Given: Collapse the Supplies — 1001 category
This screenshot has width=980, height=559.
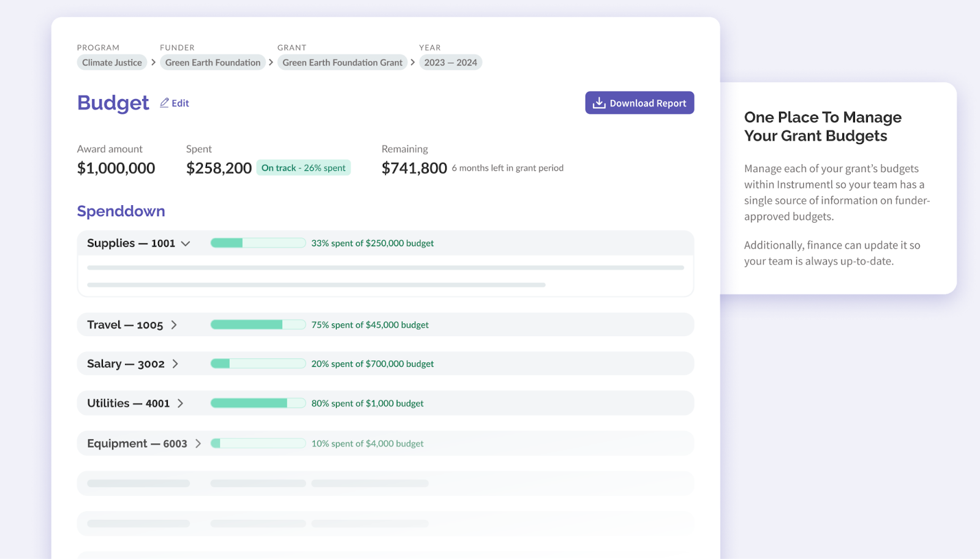Looking at the screenshot, I should [186, 243].
